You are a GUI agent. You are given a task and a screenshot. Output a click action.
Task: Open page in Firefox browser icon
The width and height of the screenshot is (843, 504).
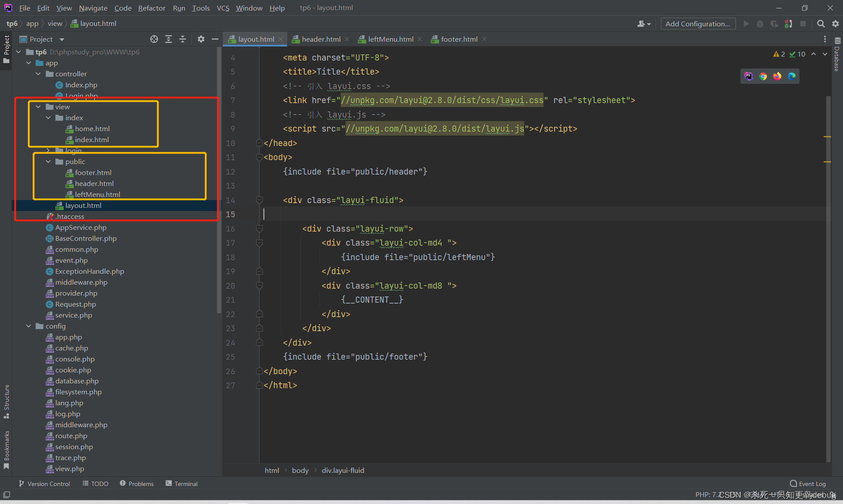click(x=777, y=76)
